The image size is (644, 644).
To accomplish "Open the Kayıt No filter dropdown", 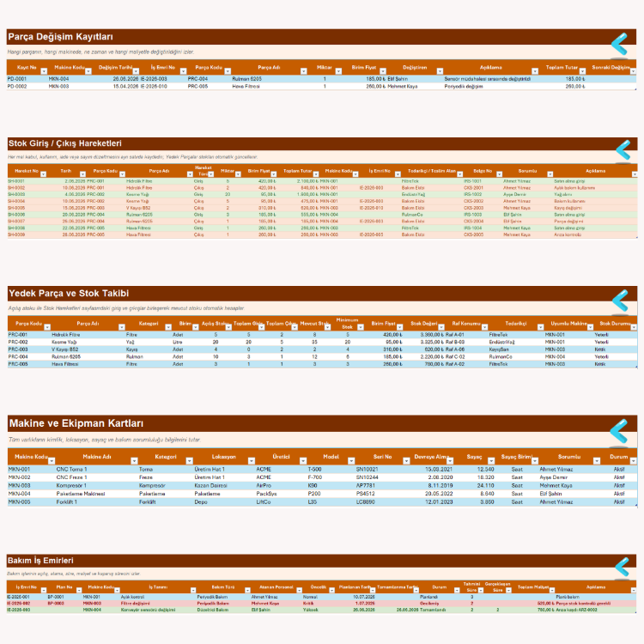I will (44, 71).
